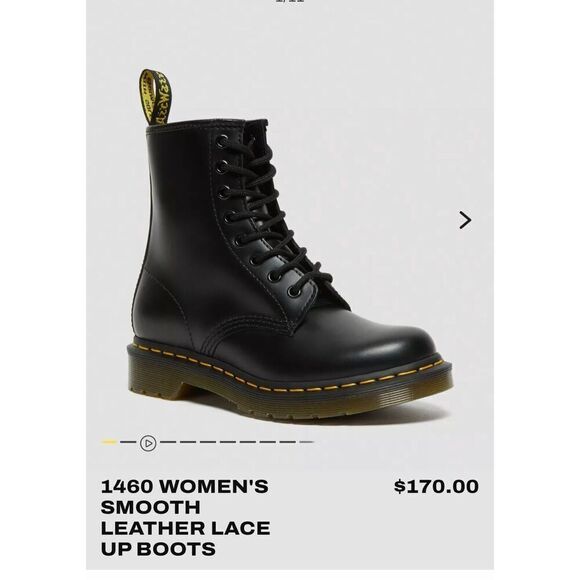Select the fifth carousel indicator dash
Screen dimensions: 580x580
pos(188,442)
